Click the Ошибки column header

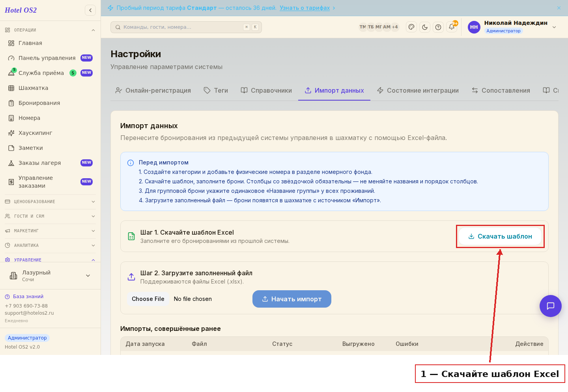[x=407, y=344]
